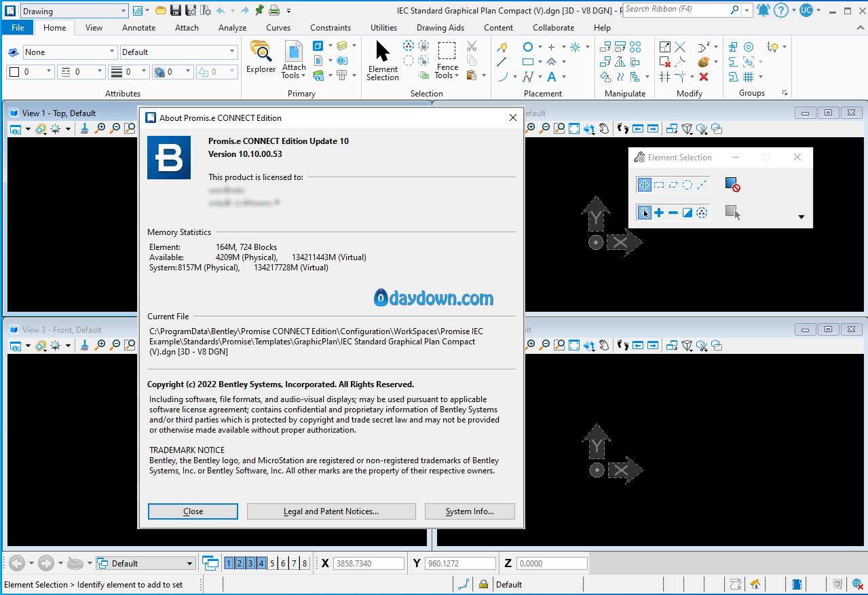Select the Smart Line tool in Placement
Screen dimensions: 868x595
528,77
